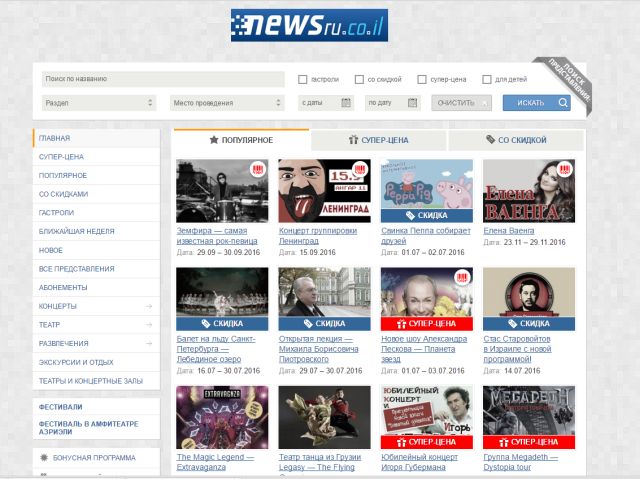This screenshot has height=479, width=640.
Task: Open БОНУСНАЯ ПРОГРАММА link
Action: [x=94, y=458]
